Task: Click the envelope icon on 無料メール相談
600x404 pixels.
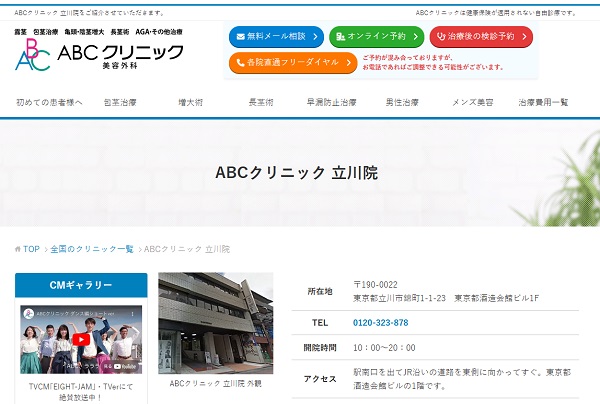Action: [238, 37]
